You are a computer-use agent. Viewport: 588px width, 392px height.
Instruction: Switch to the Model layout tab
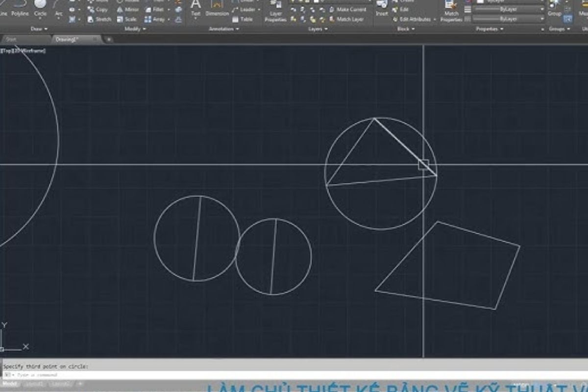coord(10,384)
